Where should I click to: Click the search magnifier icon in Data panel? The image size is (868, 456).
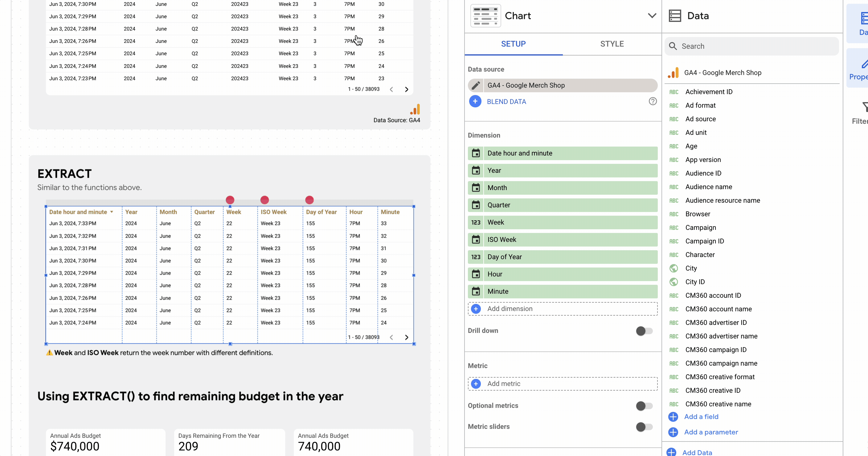coord(673,46)
